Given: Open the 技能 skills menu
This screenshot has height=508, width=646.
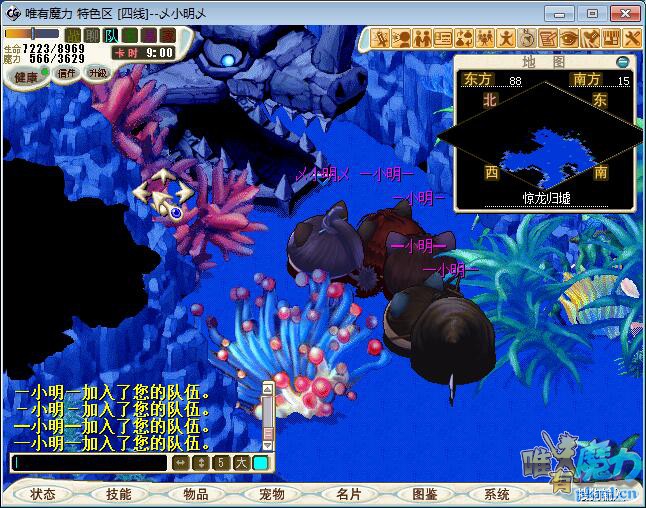Looking at the screenshot, I should (119, 494).
